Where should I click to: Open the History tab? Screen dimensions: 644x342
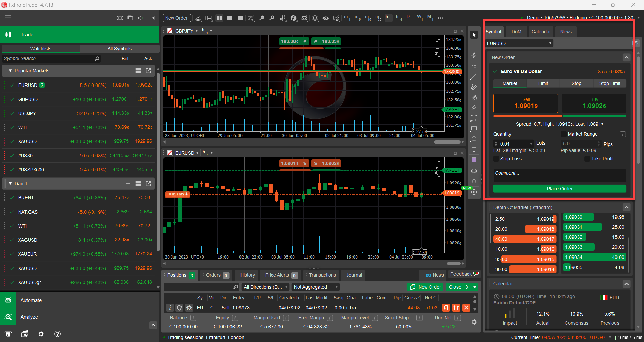247,275
